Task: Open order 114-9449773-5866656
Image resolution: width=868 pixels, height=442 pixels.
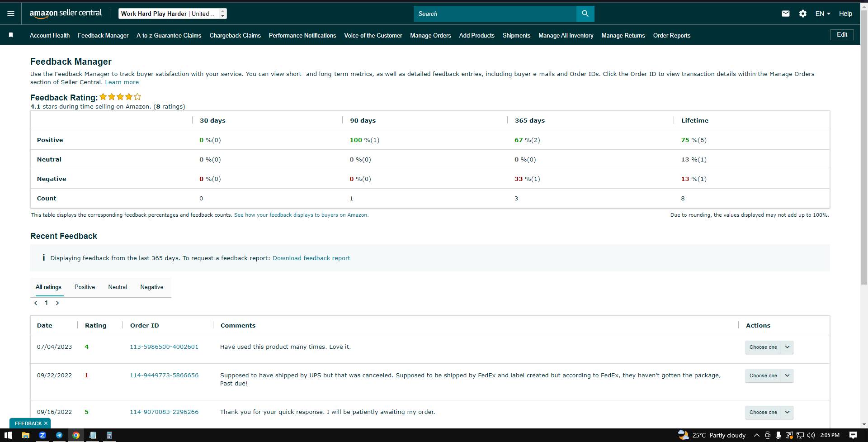Action: (164, 375)
